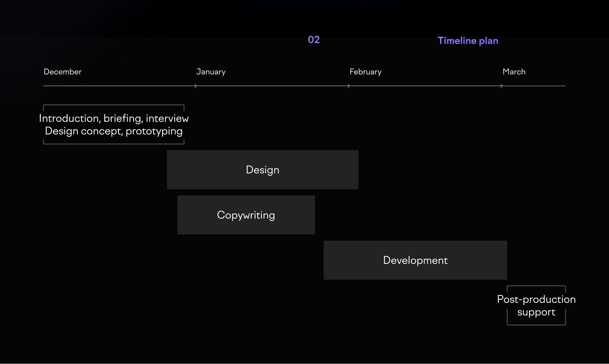Click bottom border of Post-production box
Screen dimensions: 609x364
536,325
